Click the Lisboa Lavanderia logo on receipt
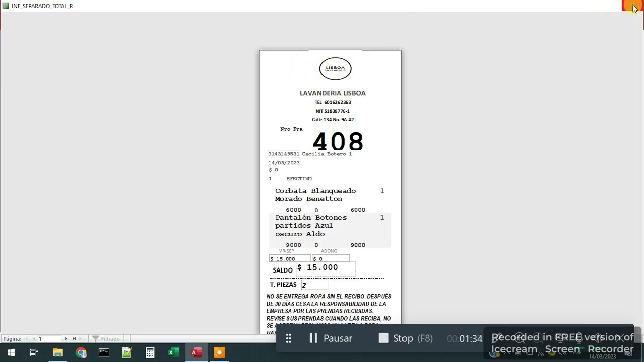Image resolution: width=644 pixels, height=362 pixels. (335, 69)
